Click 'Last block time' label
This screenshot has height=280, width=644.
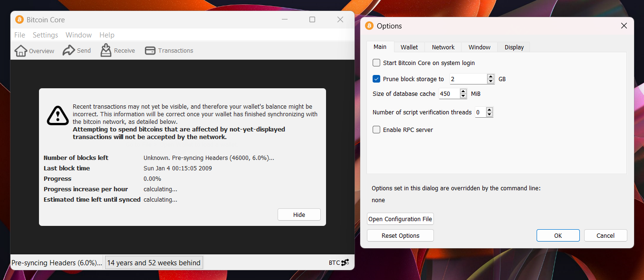pos(67,168)
